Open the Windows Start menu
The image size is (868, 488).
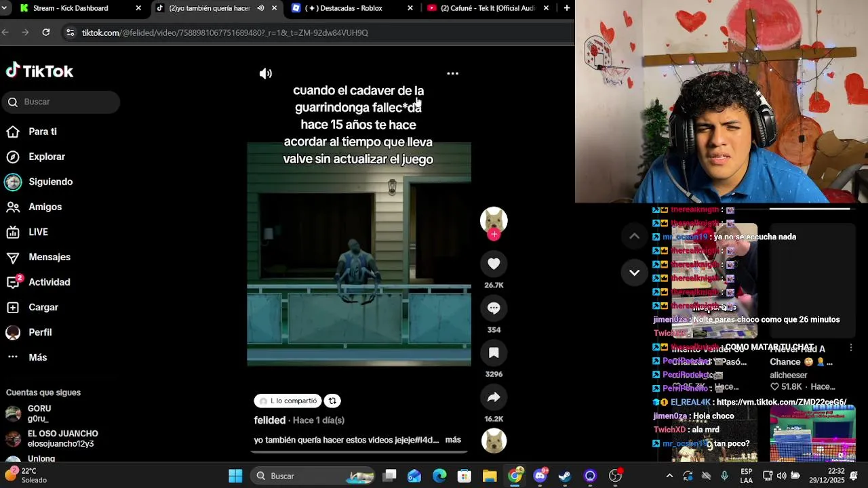(235, 476)
